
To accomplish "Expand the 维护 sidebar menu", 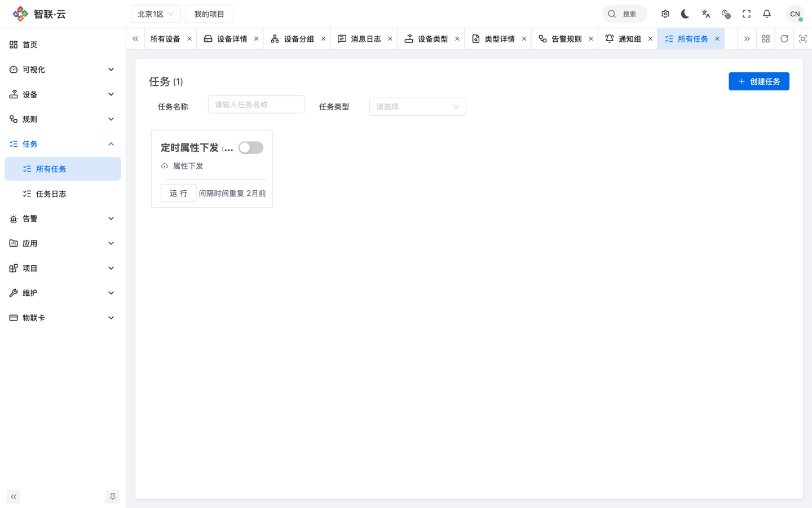I will (63, 293).
